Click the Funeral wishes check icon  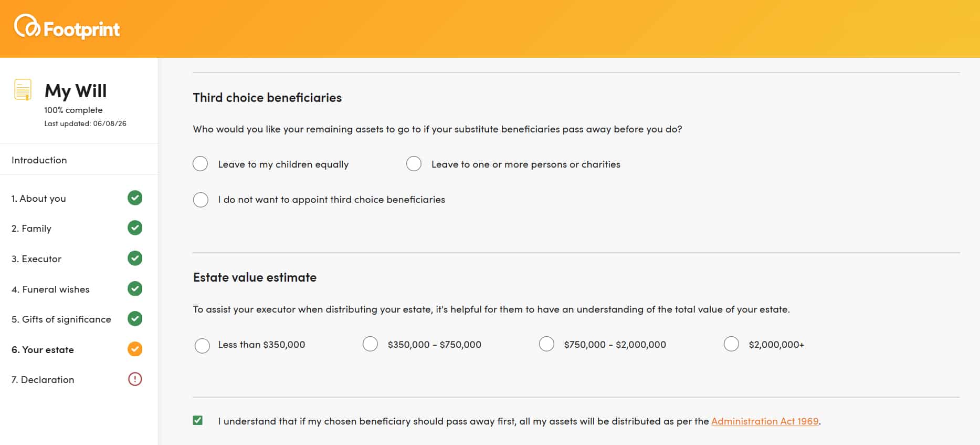(x=135, y=288)
